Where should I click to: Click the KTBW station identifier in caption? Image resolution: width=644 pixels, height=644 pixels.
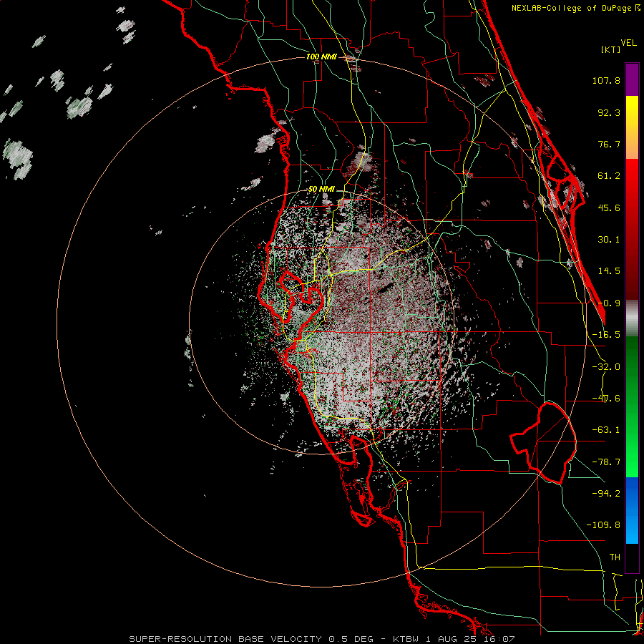coord(406,639)
